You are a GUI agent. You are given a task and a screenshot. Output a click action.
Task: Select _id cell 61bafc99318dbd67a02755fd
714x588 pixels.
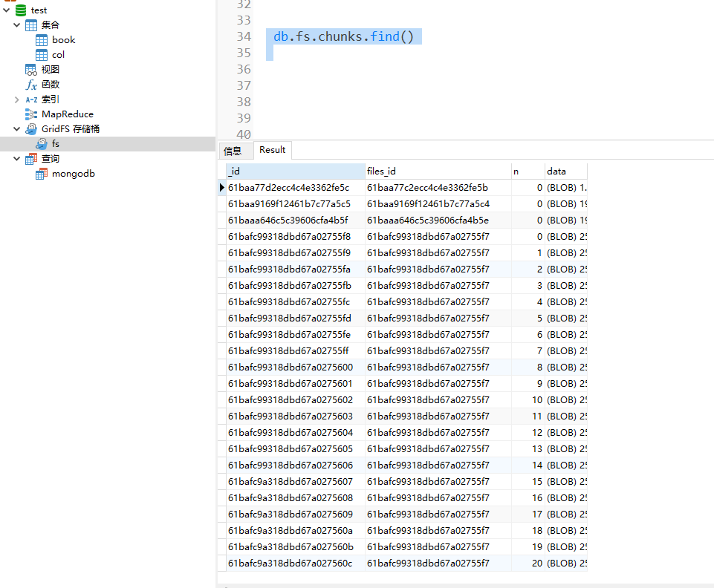point(296,318)
